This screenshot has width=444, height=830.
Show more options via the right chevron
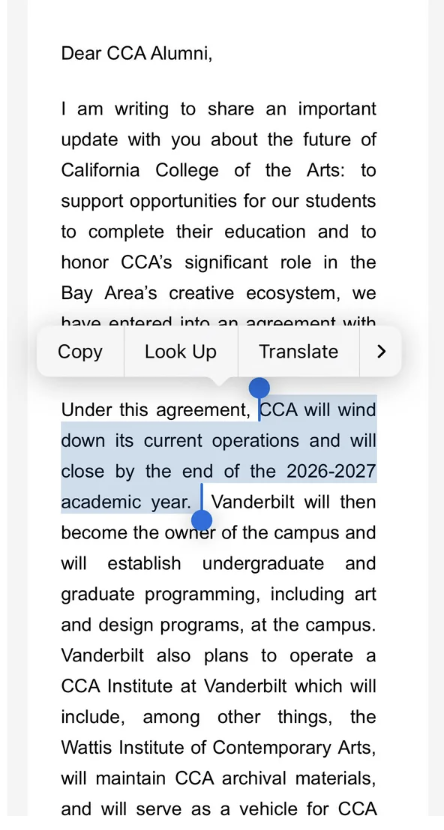pyautogui.click(x=381, y=351)
